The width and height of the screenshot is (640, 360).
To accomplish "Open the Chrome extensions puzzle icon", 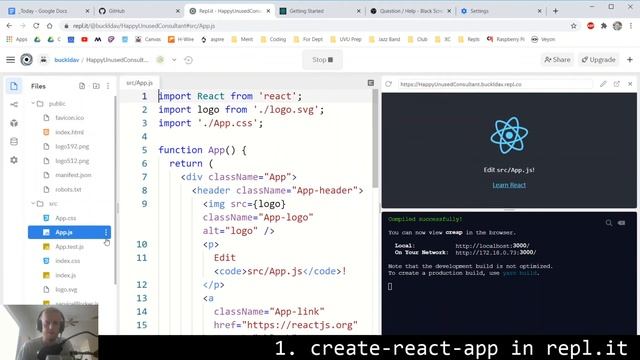I will [x=604, y=26].
